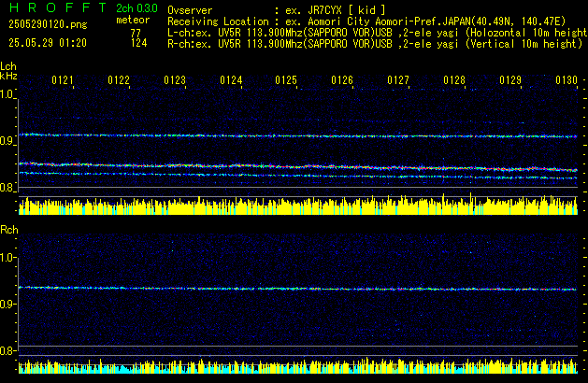Click the 0122 time marker
Image resolution: width=588 pixels, height=383 pixels.
[x=119, y=80]
